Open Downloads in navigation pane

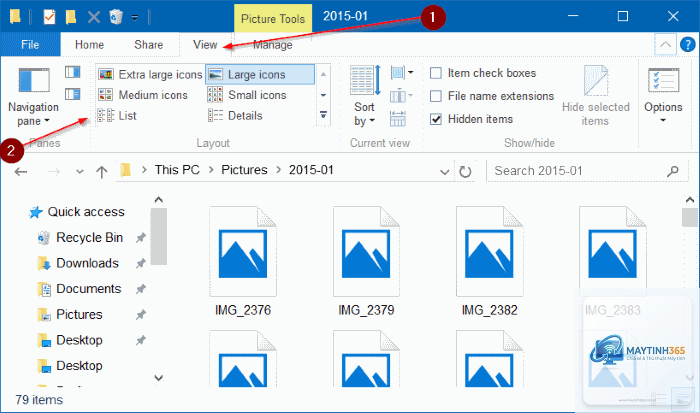(79, 263)
